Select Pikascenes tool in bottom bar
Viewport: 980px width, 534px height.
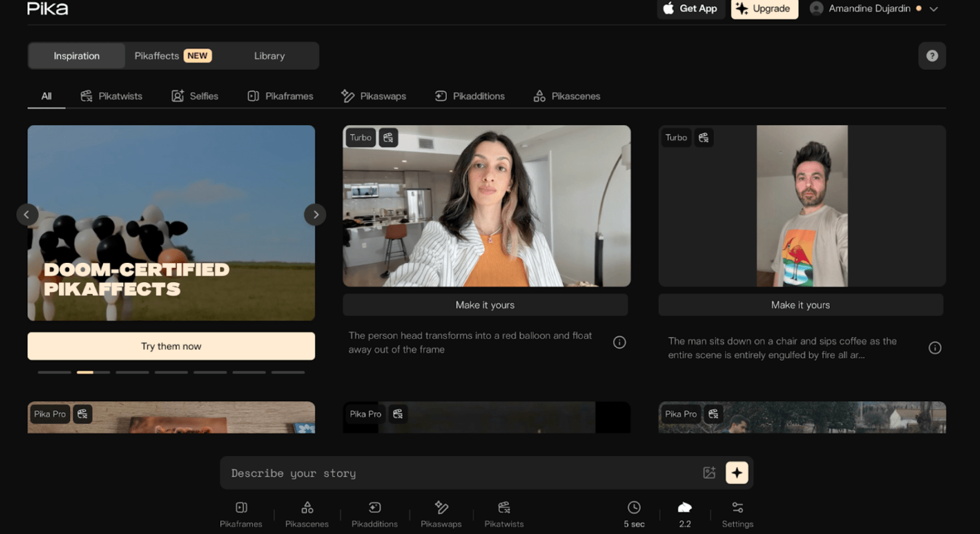(x=307, y=515)
